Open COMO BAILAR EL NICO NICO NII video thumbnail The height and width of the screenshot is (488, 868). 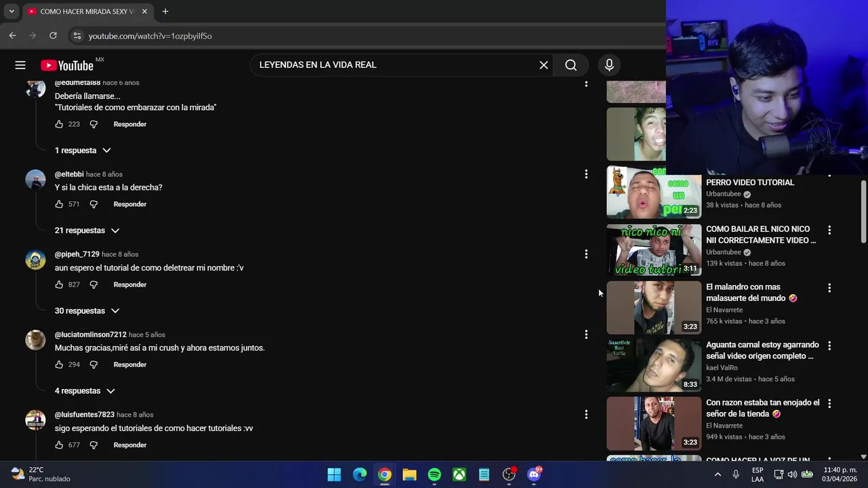(x=654, y=250)
